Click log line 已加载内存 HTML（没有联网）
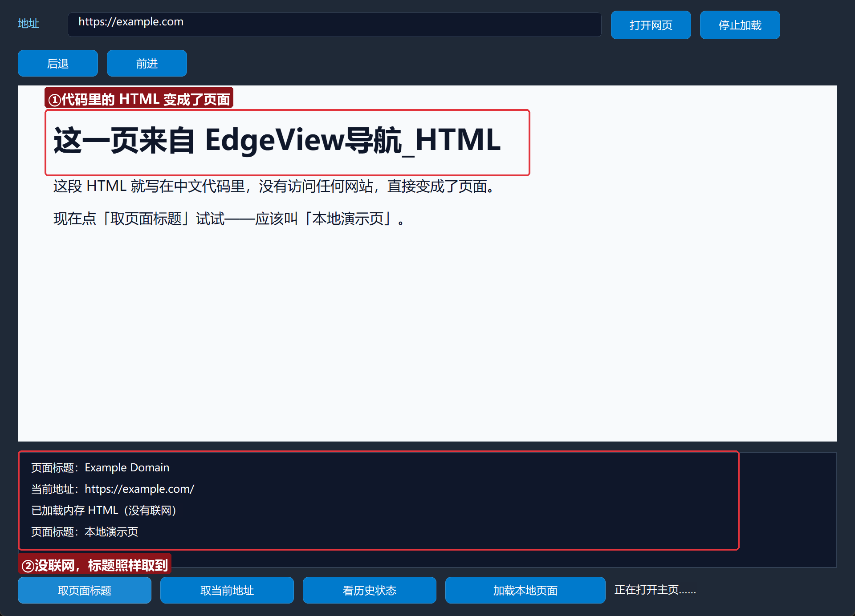Image resolution: width=855 pixels, height=616 pixels. point(104,510)
